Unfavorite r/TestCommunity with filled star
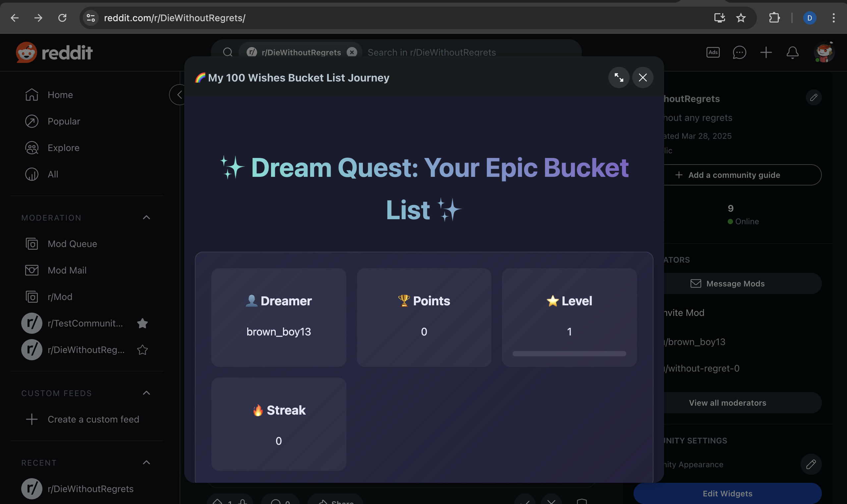 pos(142,323)
